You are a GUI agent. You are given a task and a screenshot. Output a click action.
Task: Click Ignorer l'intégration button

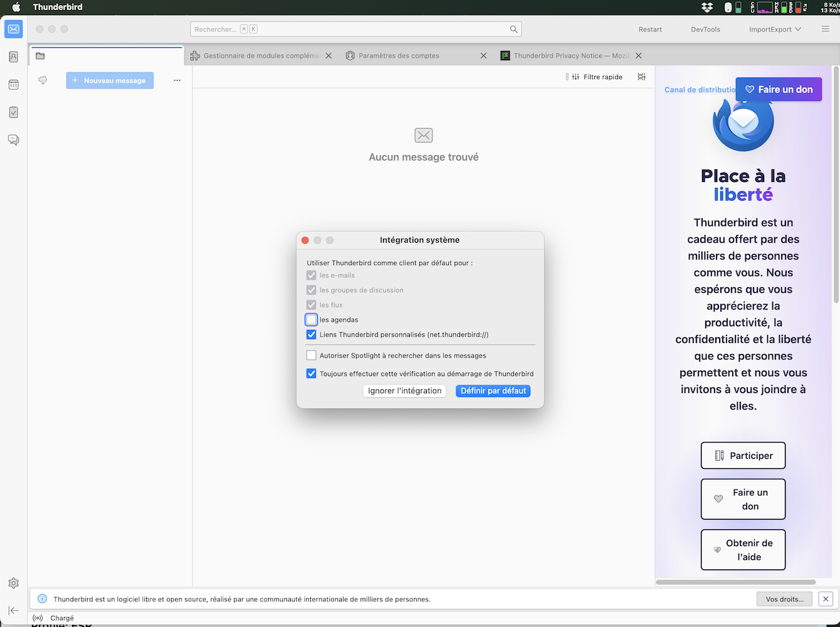click(405, 391)
